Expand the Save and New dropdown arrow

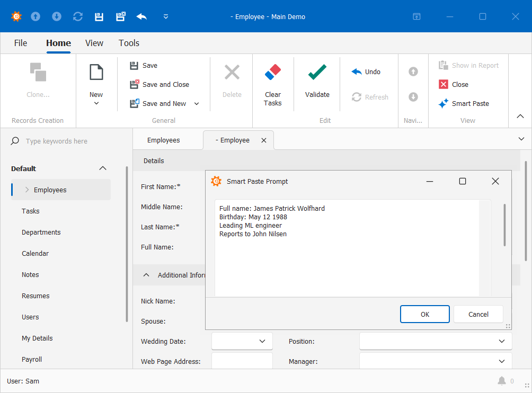pyautogui.click(x=197, y=103)
